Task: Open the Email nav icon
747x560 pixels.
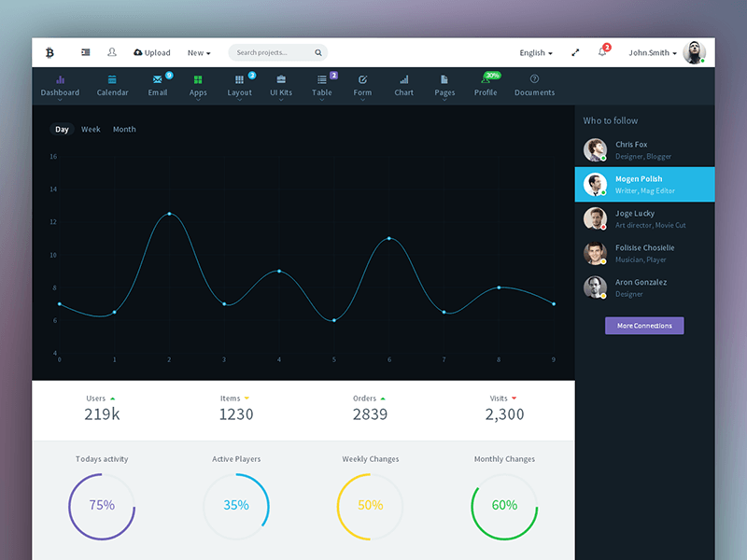Action: tap(158, 80)
